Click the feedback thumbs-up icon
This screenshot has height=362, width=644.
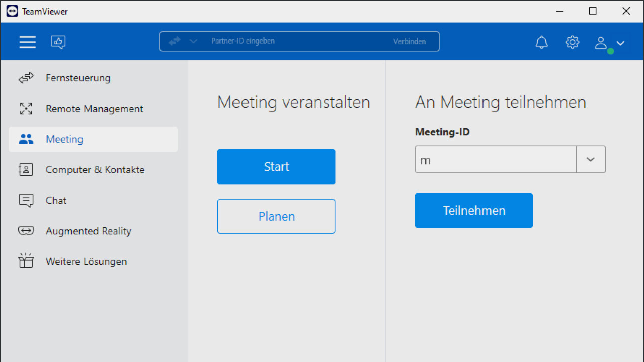58,42
